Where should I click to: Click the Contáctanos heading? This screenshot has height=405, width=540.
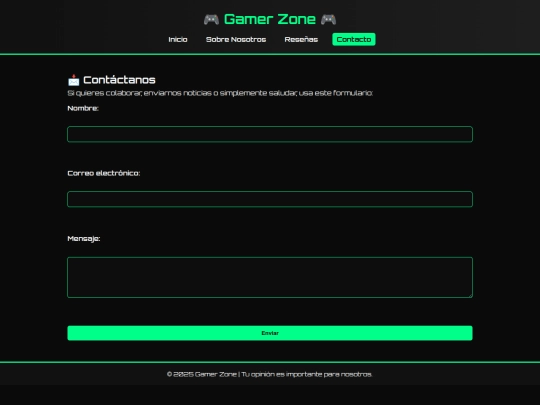(119, 80)
